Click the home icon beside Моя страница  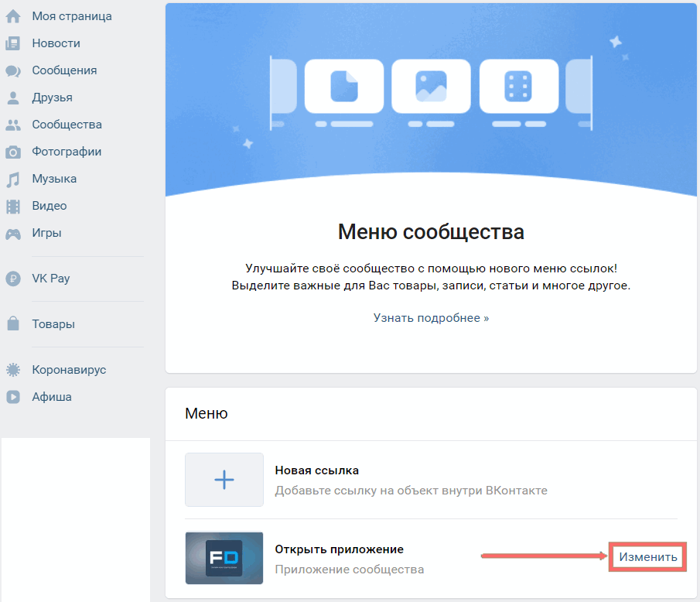(13, 16)
